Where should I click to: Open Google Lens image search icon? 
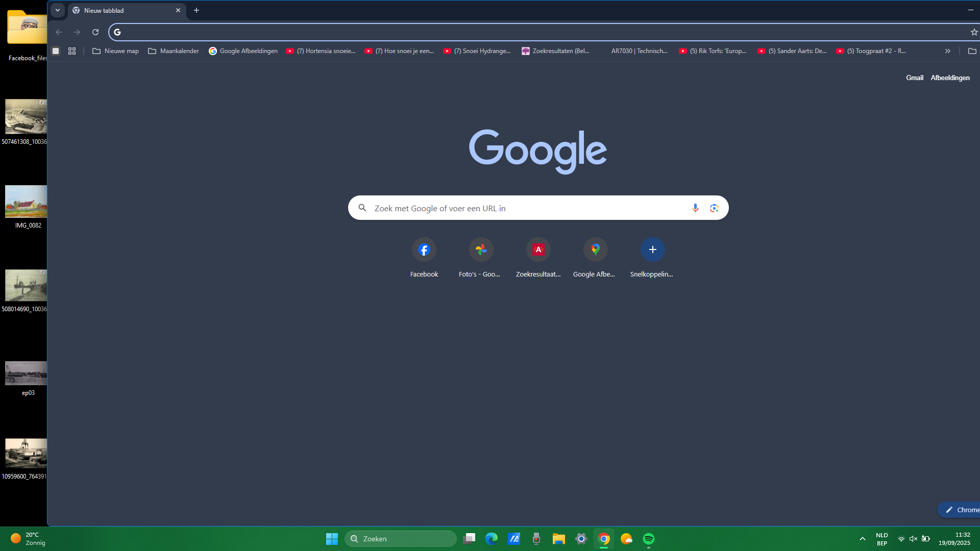[714, 208]
